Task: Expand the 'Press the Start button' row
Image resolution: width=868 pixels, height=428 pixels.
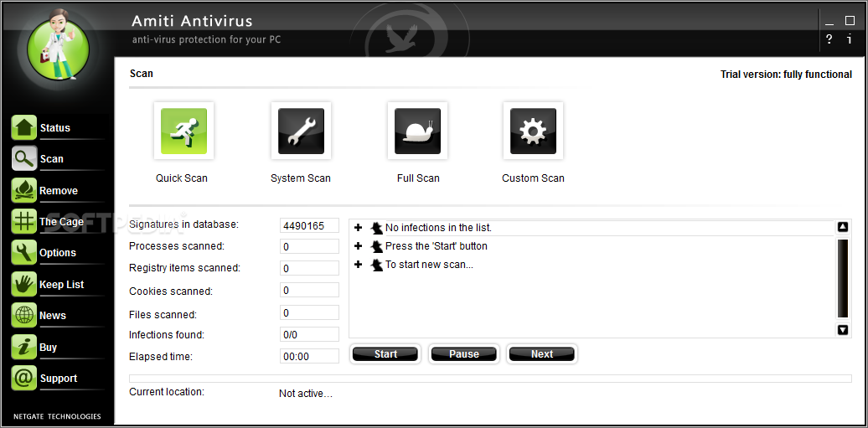Action: pos(358,246)
